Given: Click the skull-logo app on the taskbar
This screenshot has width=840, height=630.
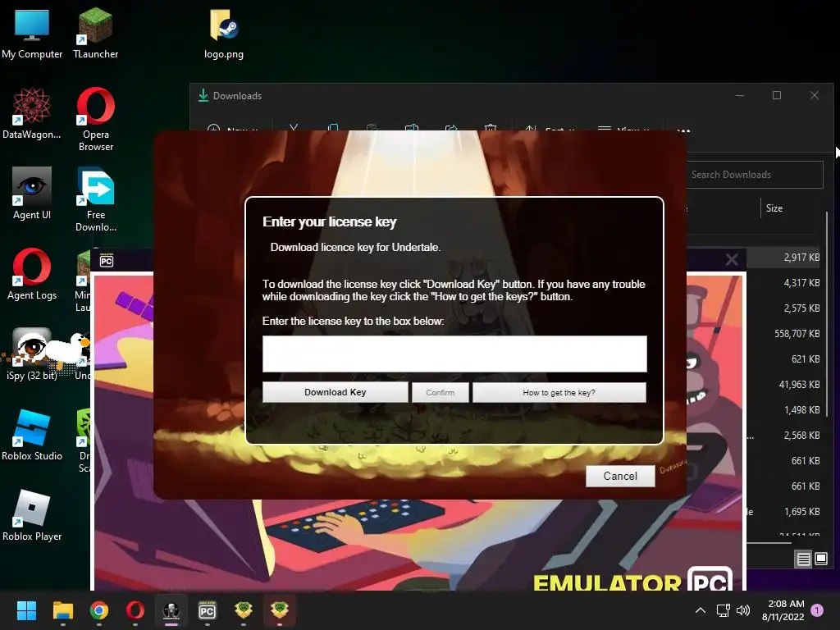Looking at the screenshot, I should [x=171, y=610].
